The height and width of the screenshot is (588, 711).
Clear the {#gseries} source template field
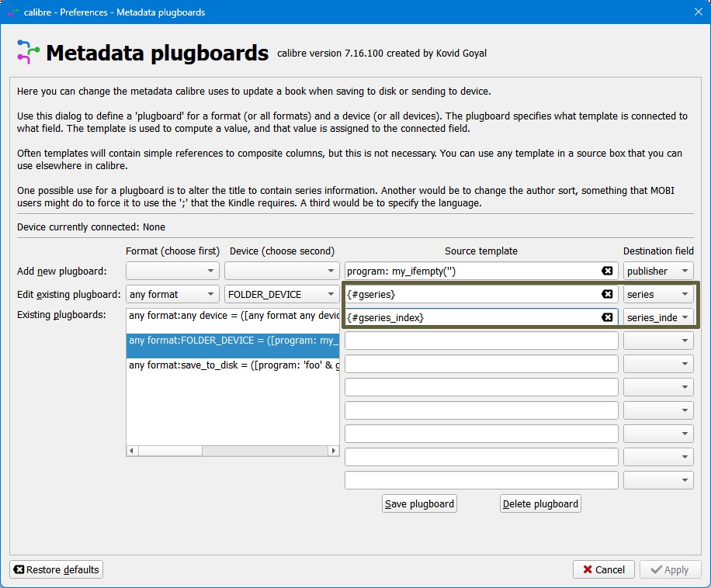(x=607, y=294)
